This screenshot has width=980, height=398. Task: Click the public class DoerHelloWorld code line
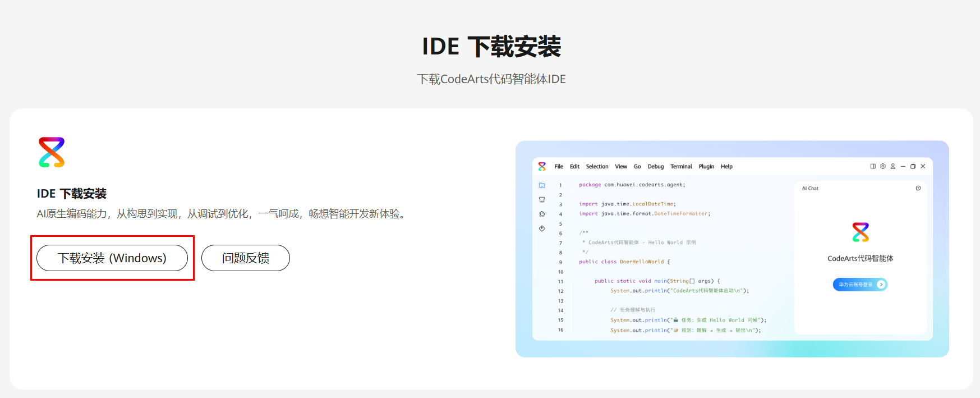tap(624, 262)
